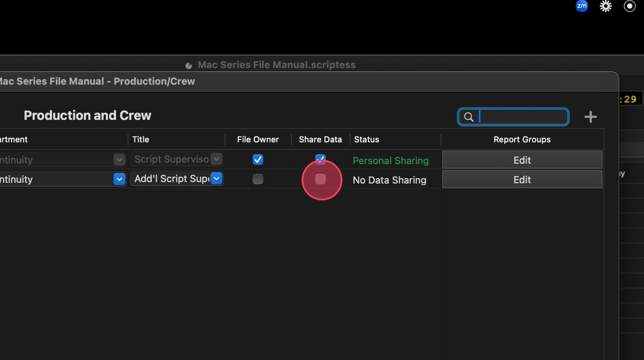Click into the crew search field
Viewport: 644px width, 360px height.
522,117
